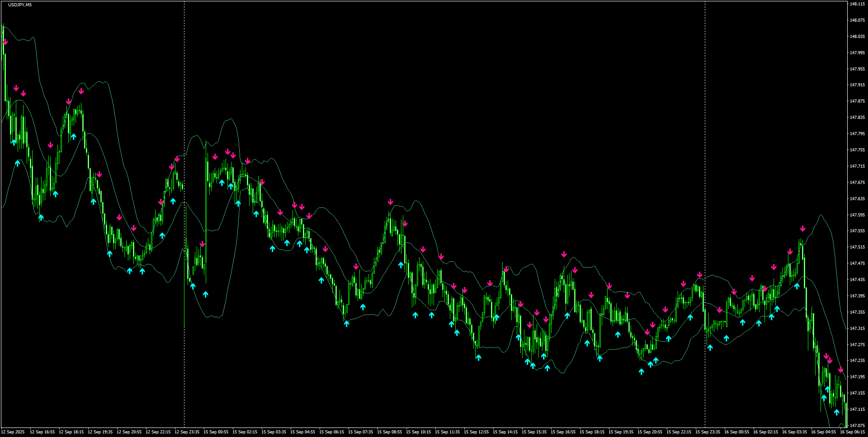This screenshot has height=437, width=868.
Task: Select the topmost pink arrow at the chart's left edge
Action: tap(5, 42)
